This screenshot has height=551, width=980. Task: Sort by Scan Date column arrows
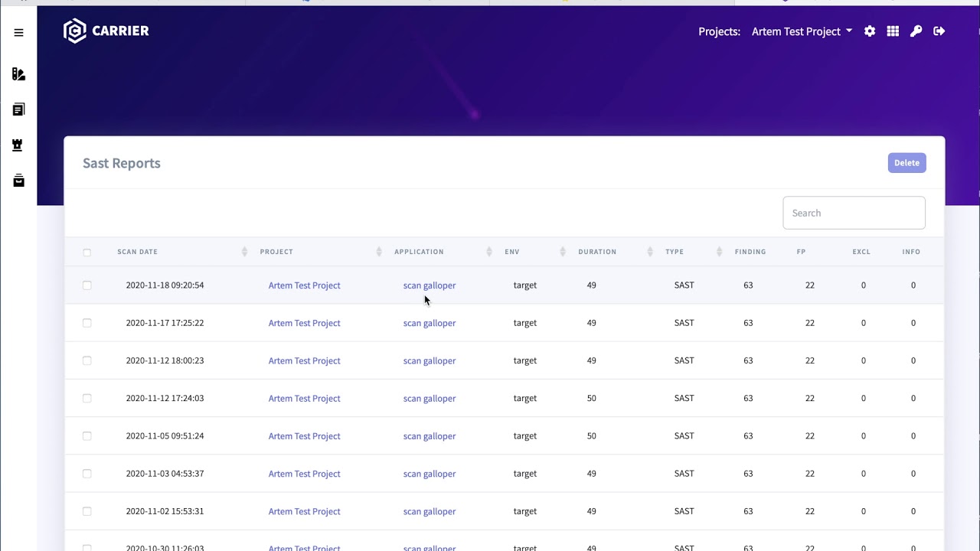pyautogui.click(x=244, y=252)
